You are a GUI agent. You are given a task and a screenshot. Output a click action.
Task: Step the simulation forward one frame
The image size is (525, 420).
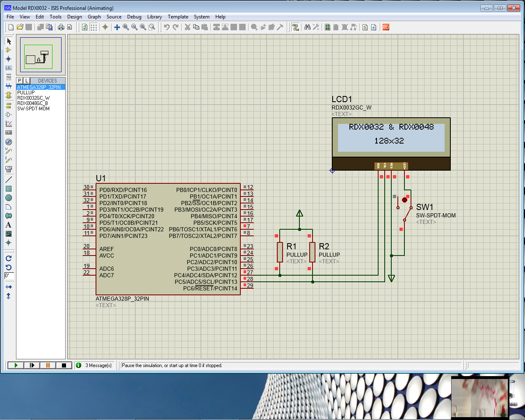[x=32, y=365]
